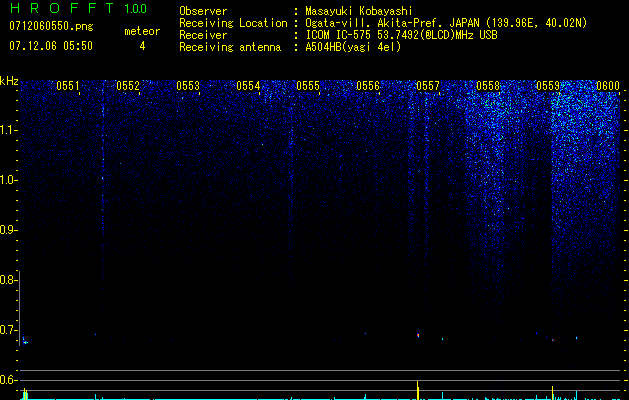Click the 0551 time marker

pos(68,86)
